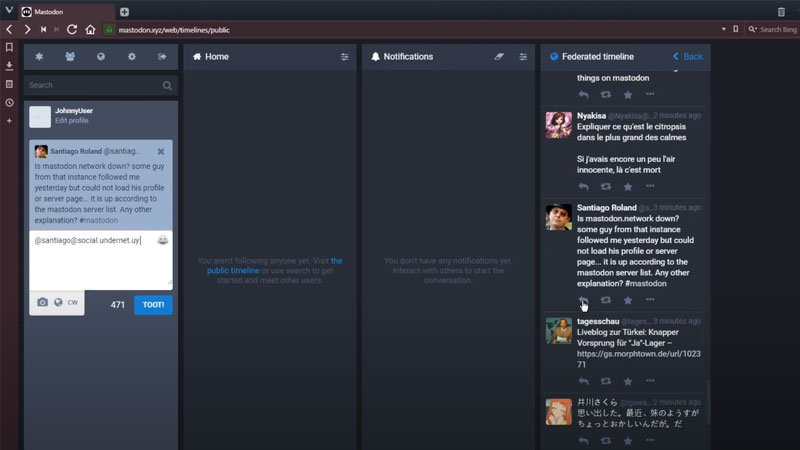Screen dimensions: 800x450
Task: Open a new browser tab
Action: pyautogui.click(x=124, y=12)
